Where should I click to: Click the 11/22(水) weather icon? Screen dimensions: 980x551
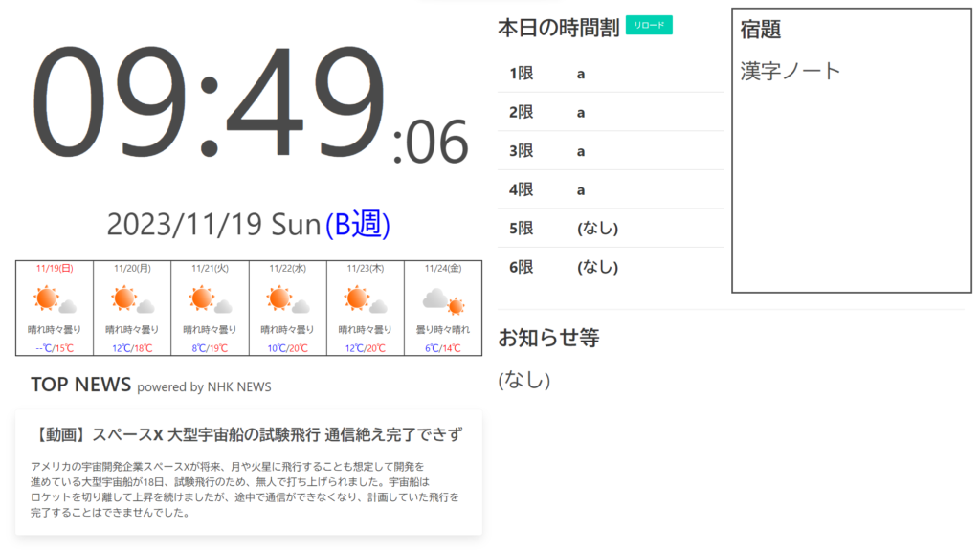[x=287, y=300]
